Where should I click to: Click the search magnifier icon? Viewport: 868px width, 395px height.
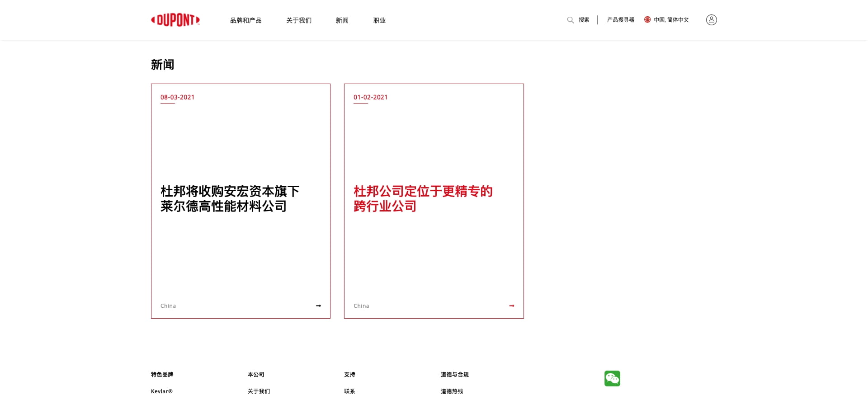571,20
